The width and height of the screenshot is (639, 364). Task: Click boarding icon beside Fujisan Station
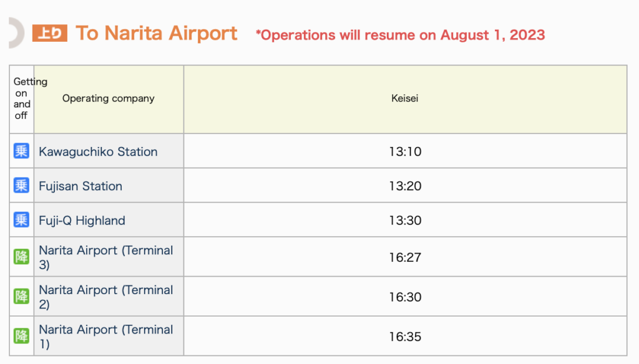coord(21,185)
